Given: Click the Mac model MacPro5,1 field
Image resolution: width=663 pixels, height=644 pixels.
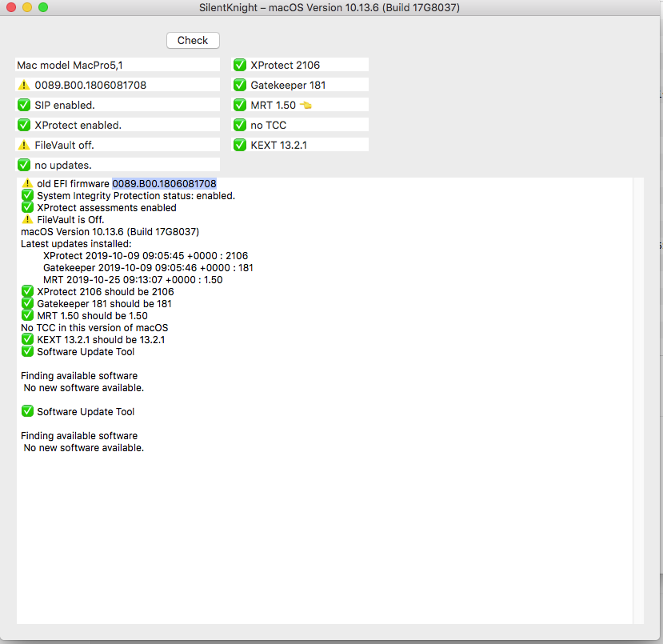Looking at the screenshot, I should (118, 65).
